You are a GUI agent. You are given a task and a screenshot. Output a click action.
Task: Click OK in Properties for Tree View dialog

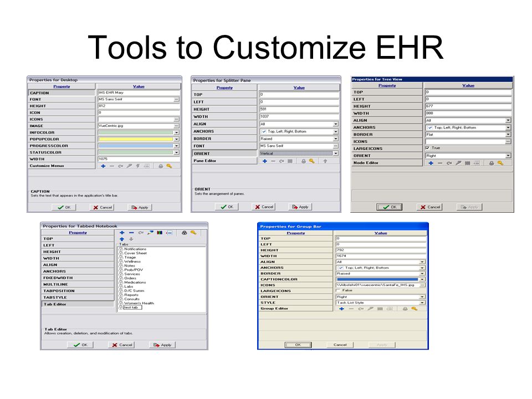[389, 207]
